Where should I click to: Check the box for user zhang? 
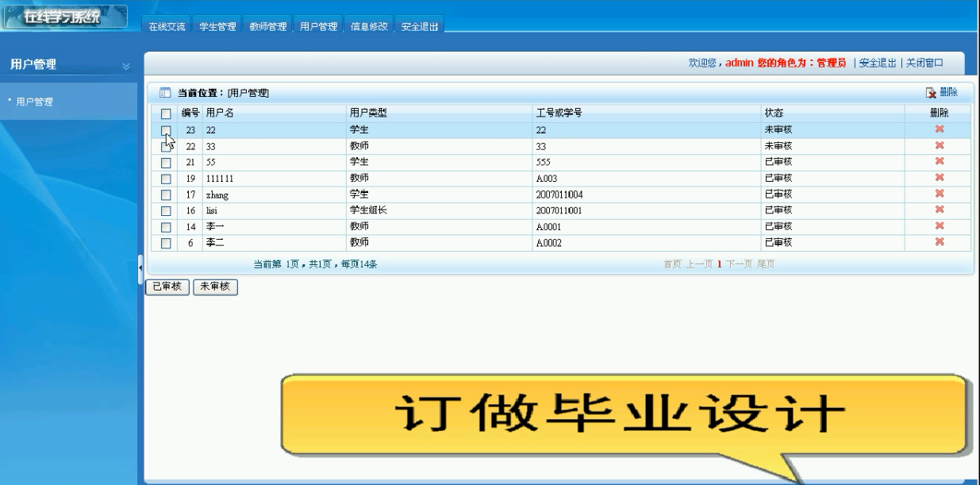pos(166,194)
